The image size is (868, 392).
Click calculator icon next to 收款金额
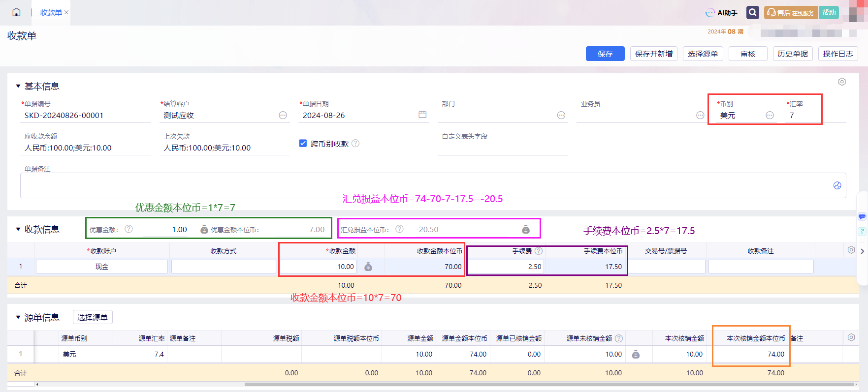point(368,267)
